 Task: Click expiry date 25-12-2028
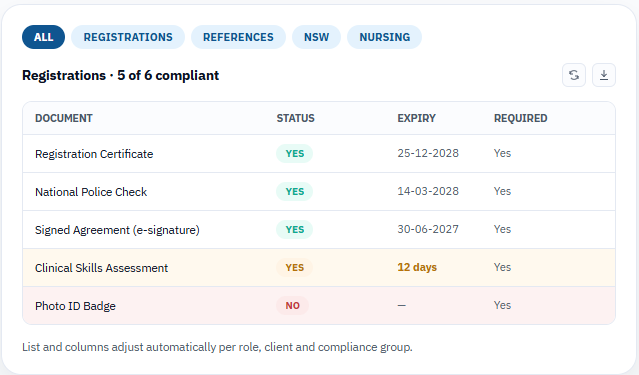click(428, 153)
